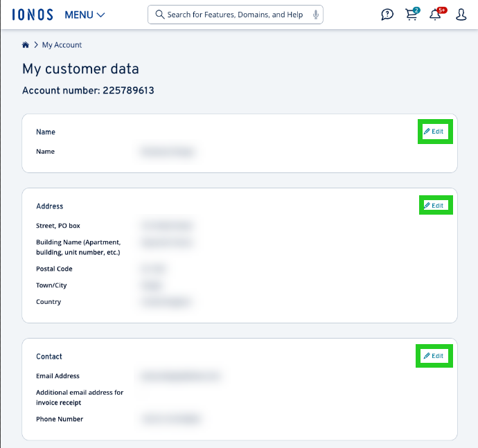Click the blurred Phone Number value
The image size is (478, 448).
pos(170,419)
